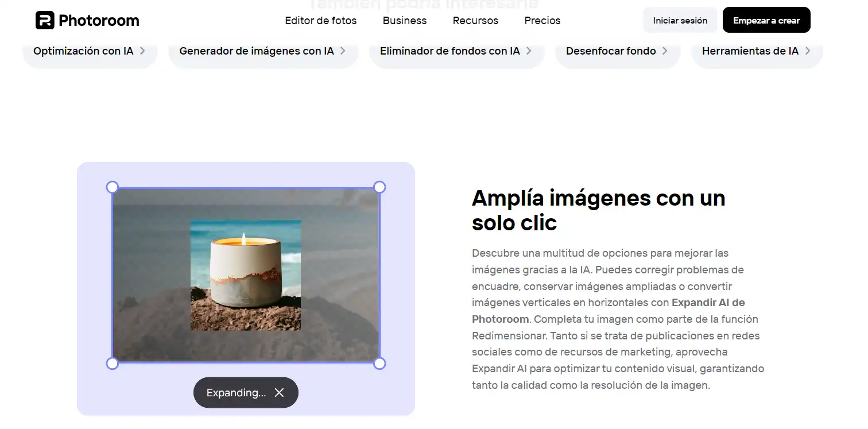Click the heading Amplía imágenes con un solo clic
Image resolution: width=868 pixels, height=429 pixels.
coord(599,210)
